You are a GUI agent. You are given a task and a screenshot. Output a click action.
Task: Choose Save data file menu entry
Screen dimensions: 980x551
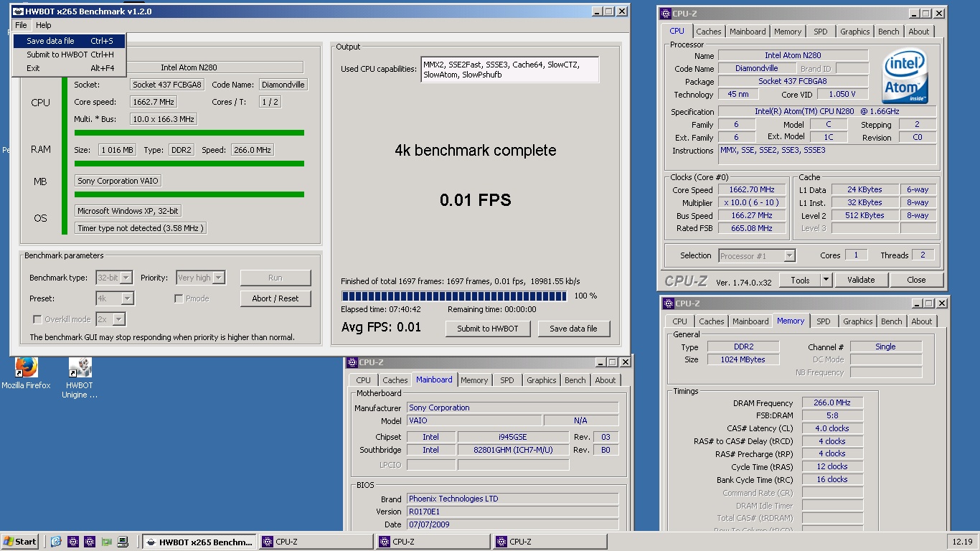tap(70, 41)
